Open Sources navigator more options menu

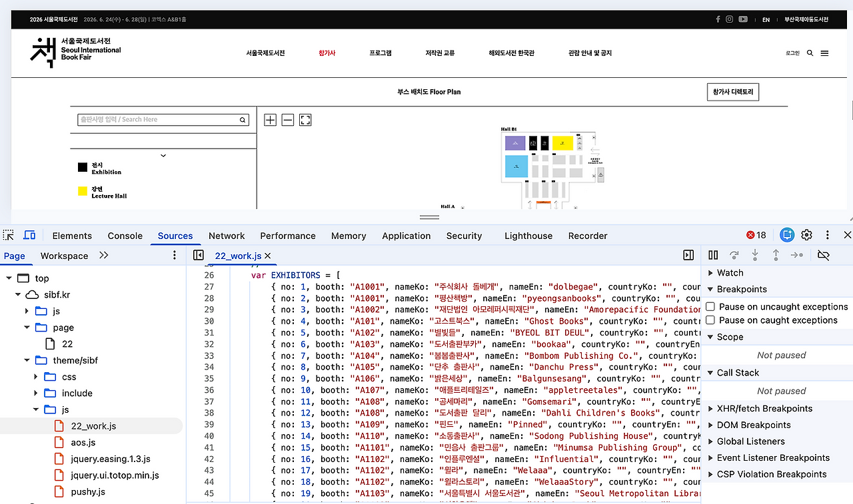coord(175,255)
